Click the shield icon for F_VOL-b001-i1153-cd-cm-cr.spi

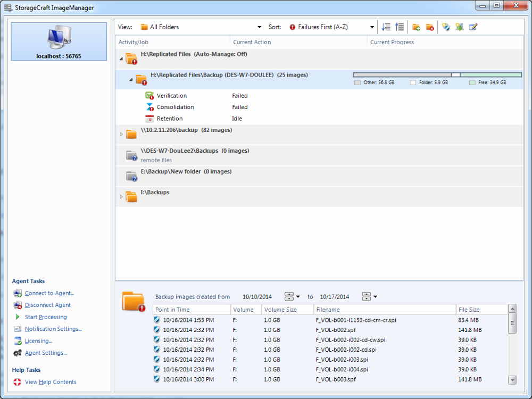coord(157,320)
